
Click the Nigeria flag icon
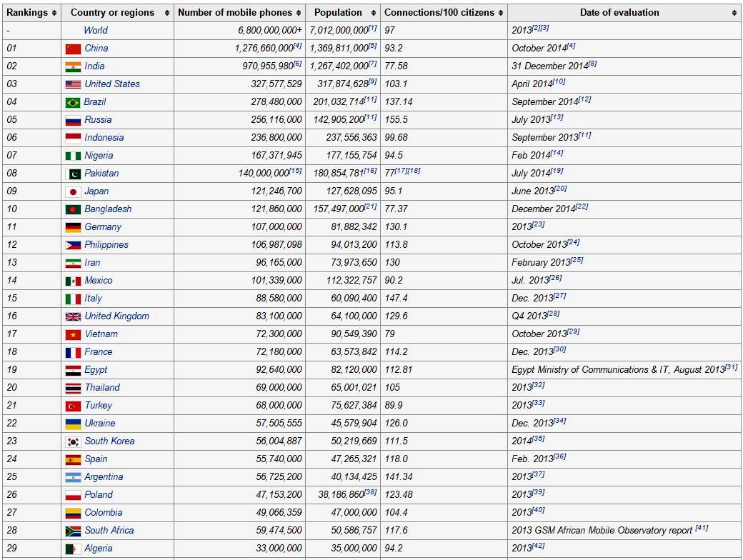[73, 156]
